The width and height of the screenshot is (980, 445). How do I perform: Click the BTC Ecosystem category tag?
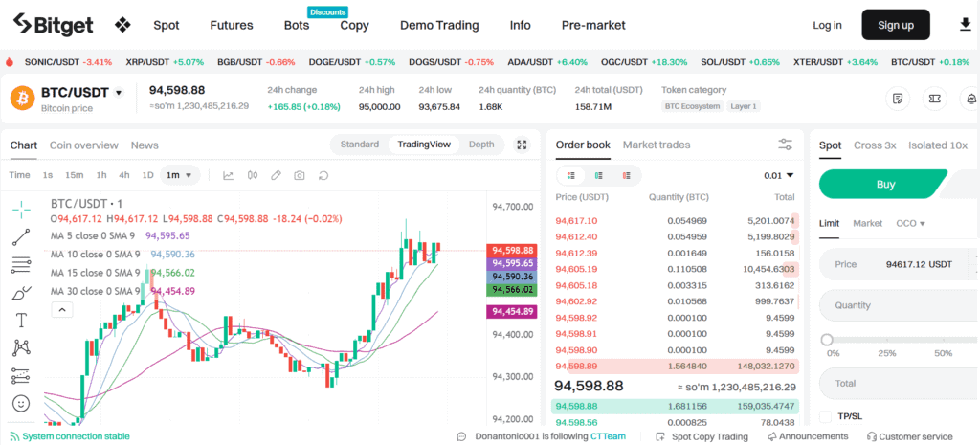pyautogui.click(x=693, y=106)
